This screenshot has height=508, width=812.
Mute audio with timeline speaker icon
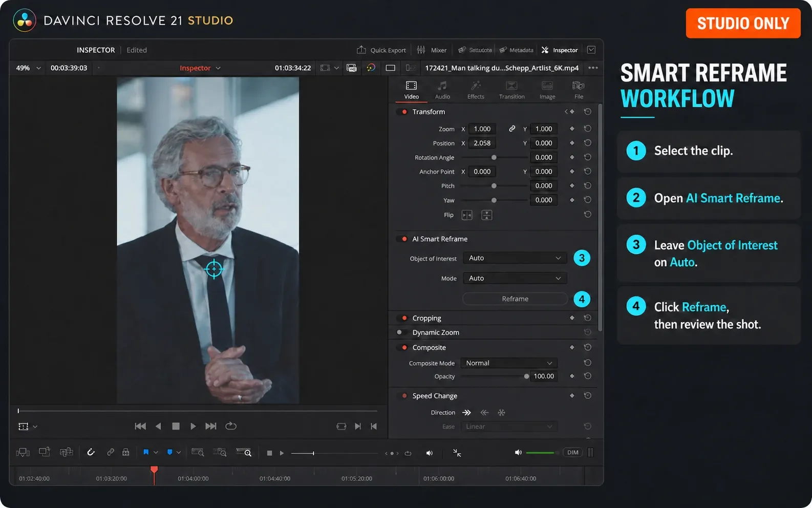click(429, 453)
